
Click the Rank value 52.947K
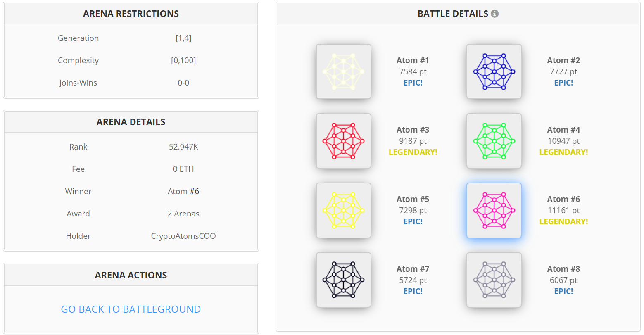coord(183,147)
